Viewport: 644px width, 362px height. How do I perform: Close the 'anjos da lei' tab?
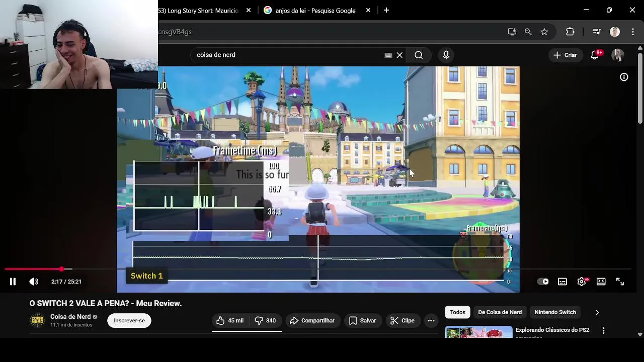tap(368, 10)
